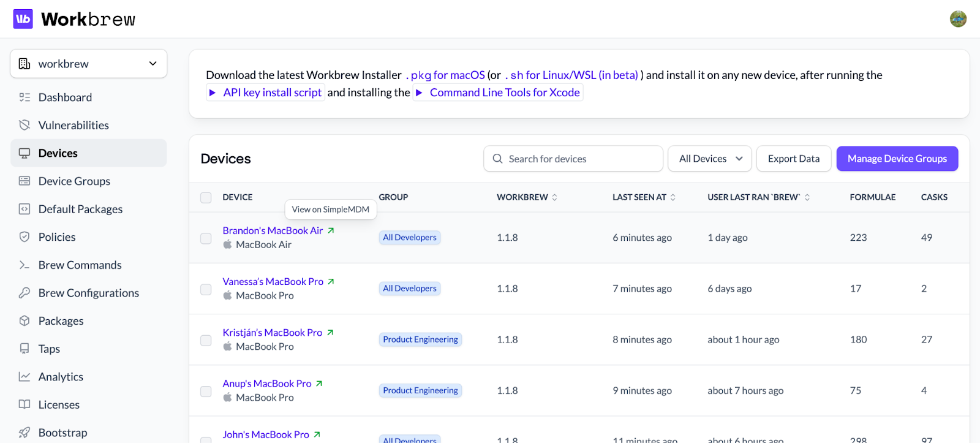980x443 pixels.
Task: Open external link icon beside Kristján's MacBook Pro
Action: point(330,332)
